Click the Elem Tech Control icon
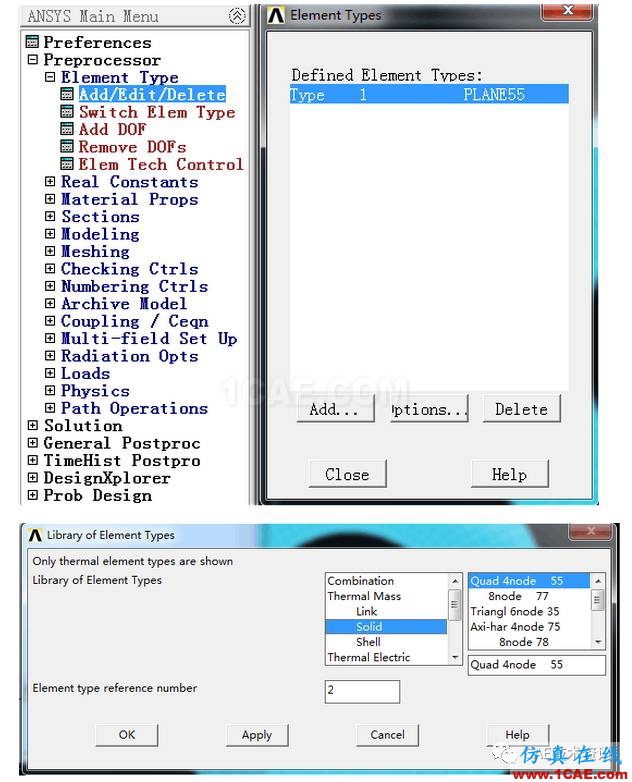This screenshot has height=782, width=632. click(67, 164)
